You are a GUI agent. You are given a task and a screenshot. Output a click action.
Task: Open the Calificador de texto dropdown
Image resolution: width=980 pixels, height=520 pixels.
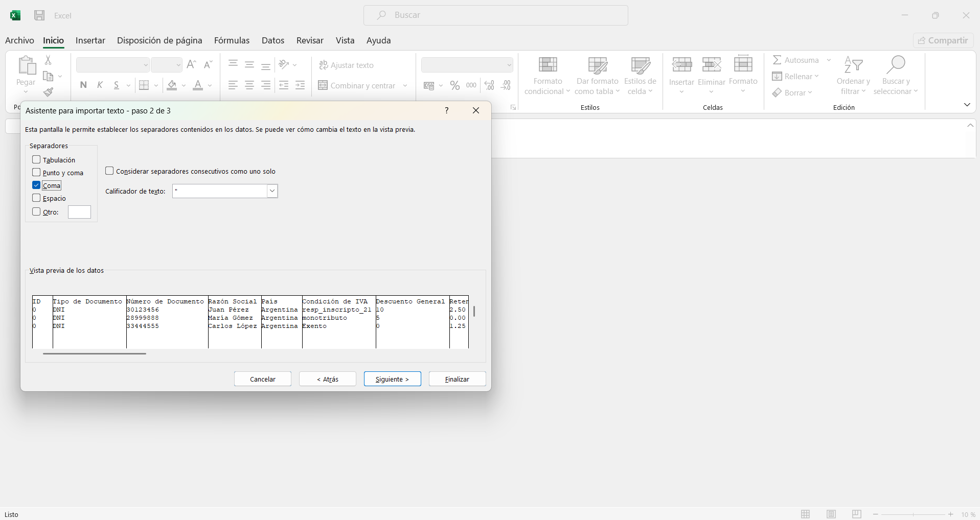click(272, 191)
